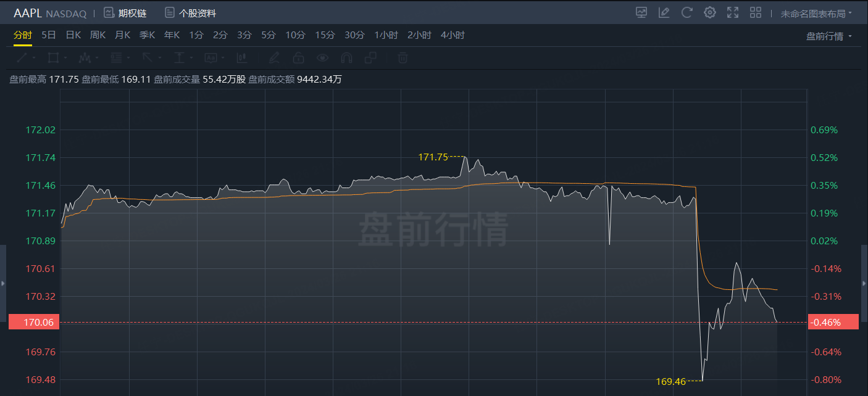
Task: Click the 盘前最低 169.11 stat
Action: (x=116, y=79)
